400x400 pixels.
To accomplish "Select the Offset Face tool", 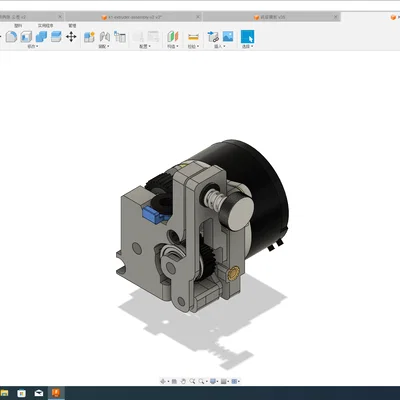I will click(56, 36).
